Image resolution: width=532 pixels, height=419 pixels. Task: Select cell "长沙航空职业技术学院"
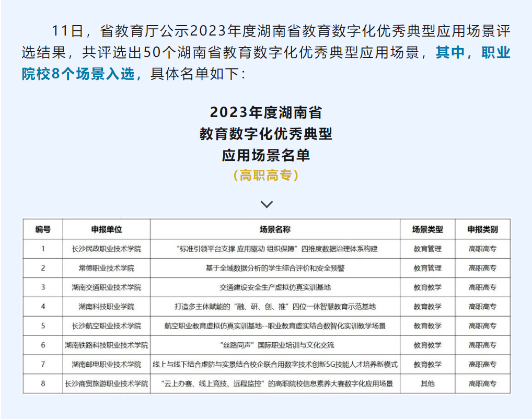pos(107,326)
